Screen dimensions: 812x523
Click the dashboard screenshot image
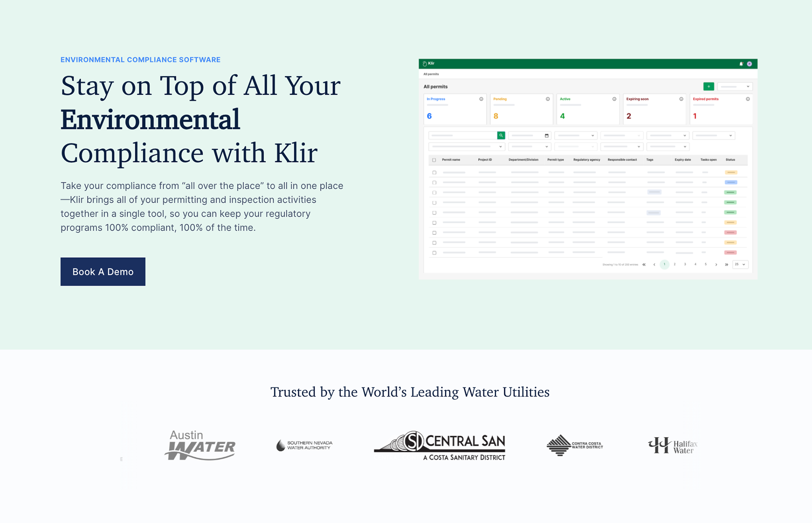(588, 169)
